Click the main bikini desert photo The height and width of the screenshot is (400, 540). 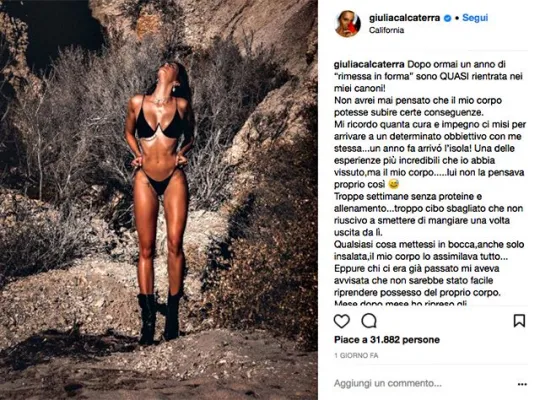click(x=159, y=200)
